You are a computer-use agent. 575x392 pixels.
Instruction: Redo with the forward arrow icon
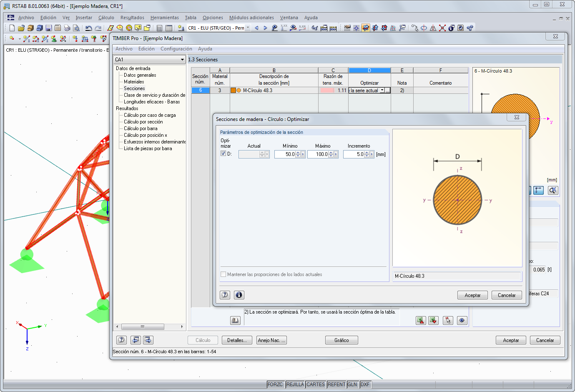[98, 28]
